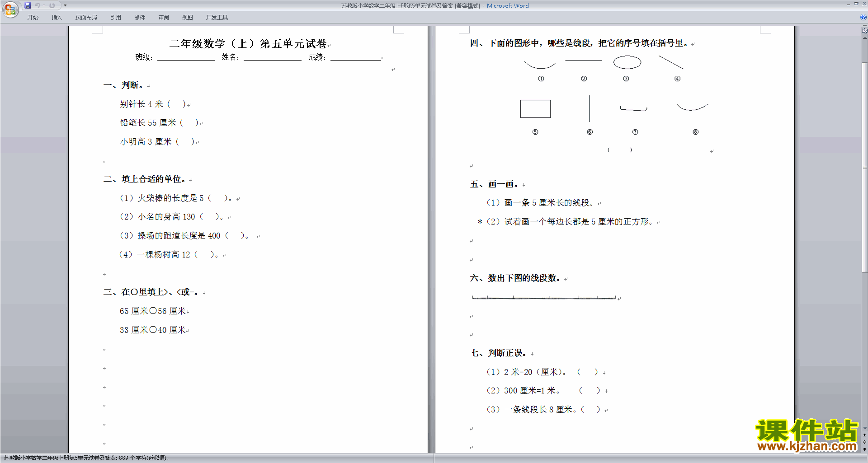Select the curved arc shape numbered ①

click(x=540, y=65)
